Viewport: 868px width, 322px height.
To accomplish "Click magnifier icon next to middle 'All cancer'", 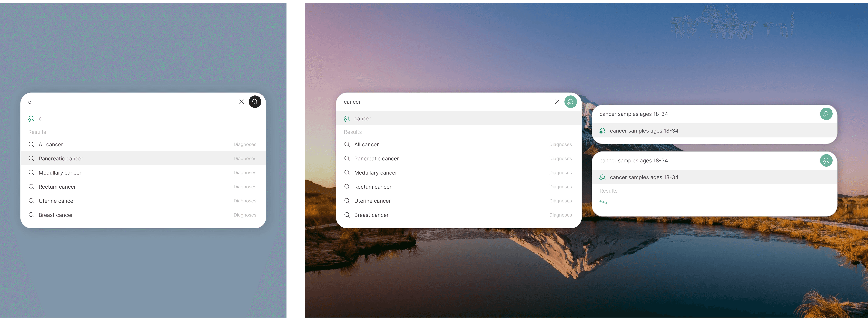I will (347, 144).
